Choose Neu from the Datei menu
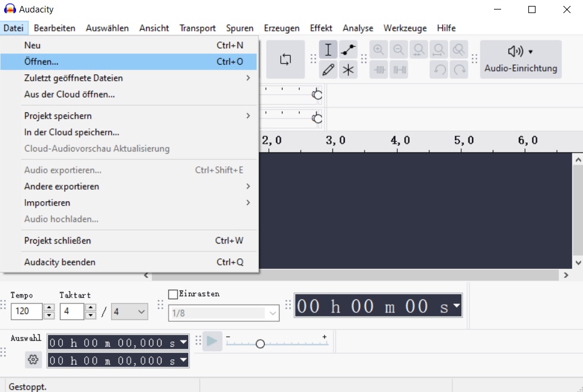 pyautogui.click(x=129, y=45)
